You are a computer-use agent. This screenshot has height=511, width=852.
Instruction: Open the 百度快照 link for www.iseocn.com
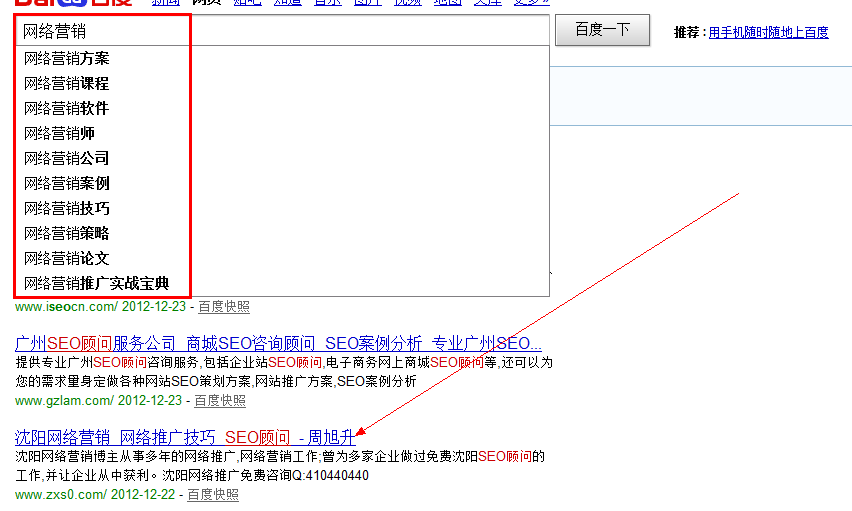coord(223,307)
